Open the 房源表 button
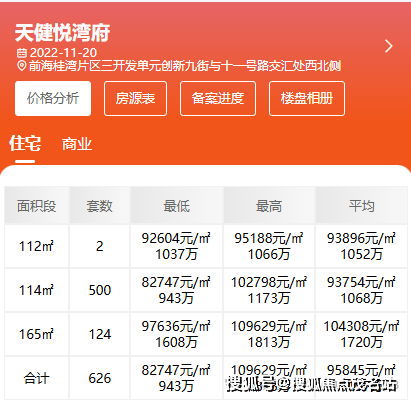Viewport: 411px width, 401px height. pos(135,98)
